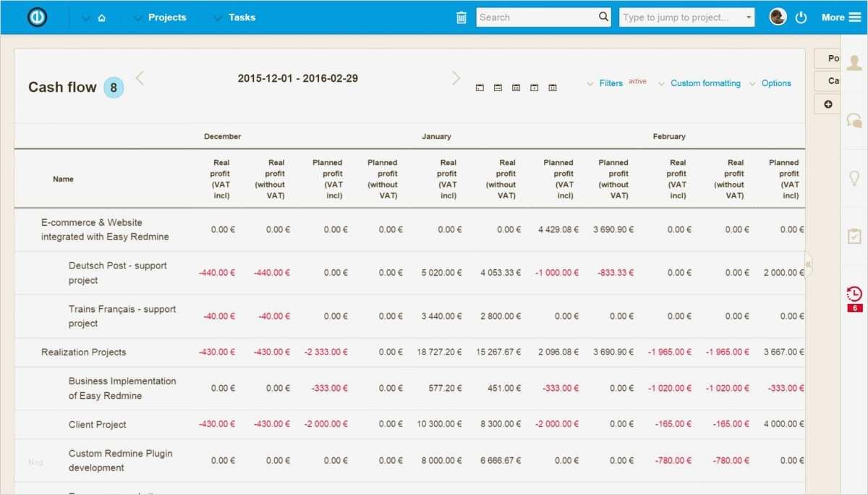868x495 pixels.
Task: Click the red 6 badge under the timer
Action: tap(855, 308)
